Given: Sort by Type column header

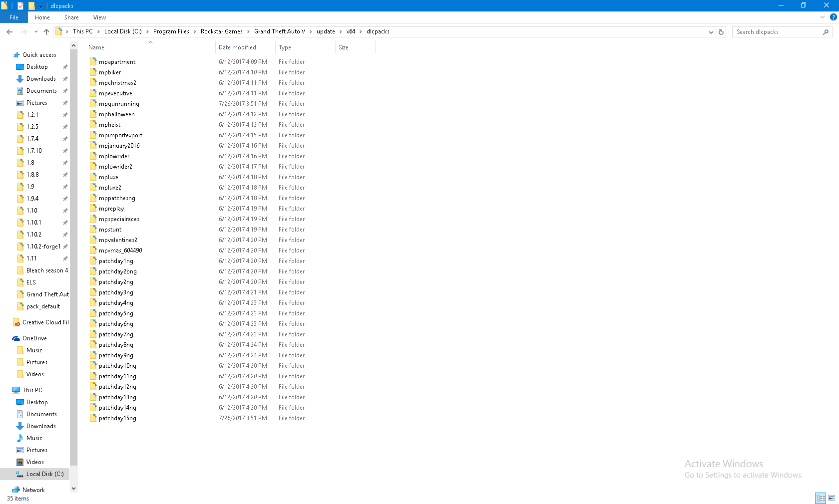Looking at the screenshot, I should (x=305, y=47).
